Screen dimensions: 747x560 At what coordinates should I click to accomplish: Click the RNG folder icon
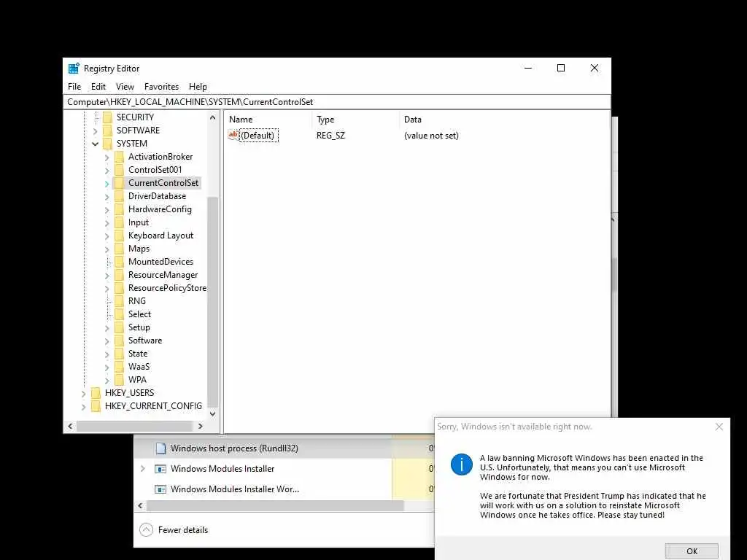point(119,301)
